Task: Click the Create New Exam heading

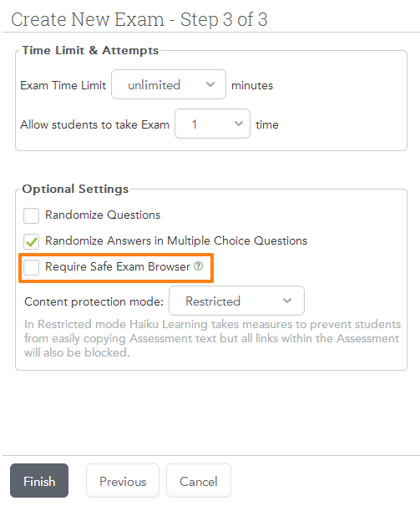Action: coord(139,19)
